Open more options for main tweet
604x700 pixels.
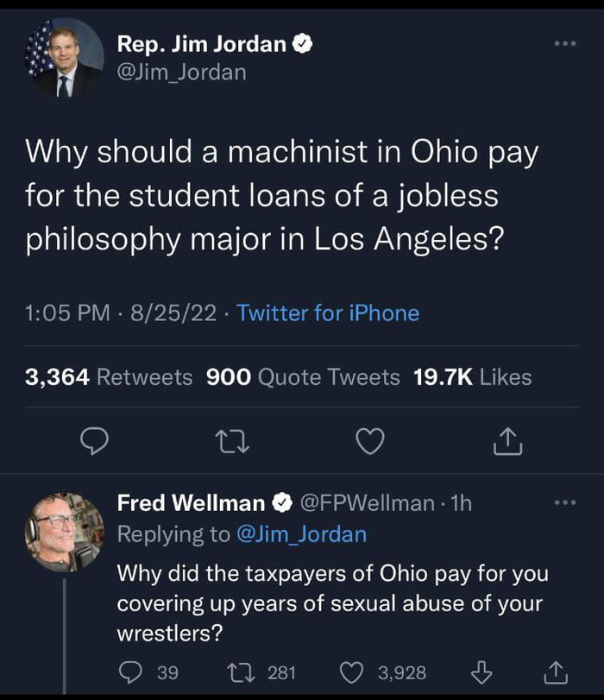coord(565,42)
